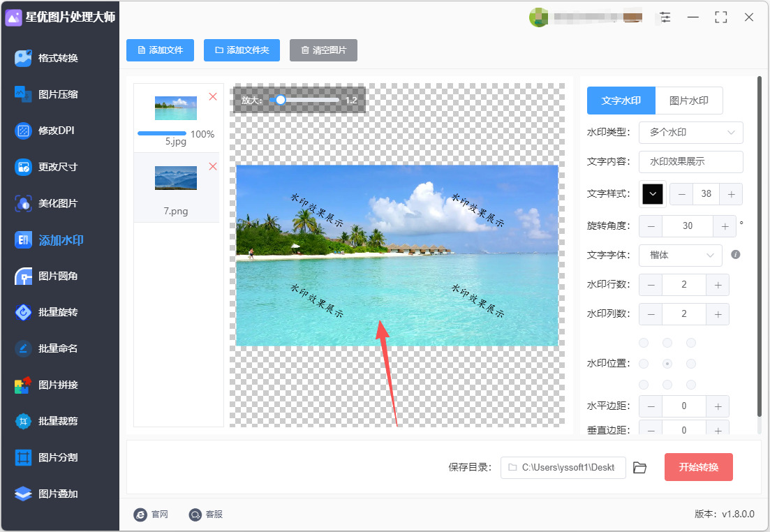This screenshot has height=532, width=770.
Task: Open the 图片圆角 rounded corner tool
Action: (47, 276)
